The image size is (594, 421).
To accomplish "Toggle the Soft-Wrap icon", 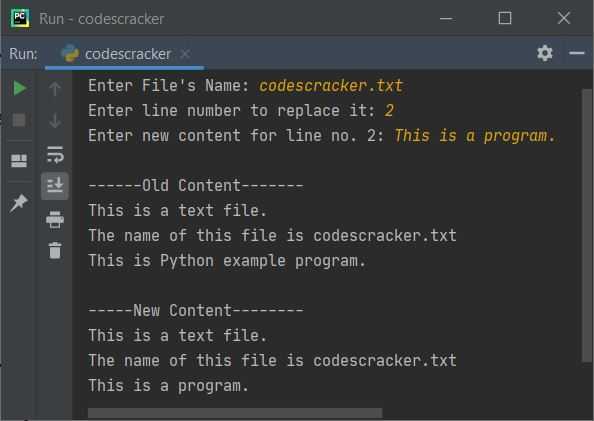I will coord(55,154).
